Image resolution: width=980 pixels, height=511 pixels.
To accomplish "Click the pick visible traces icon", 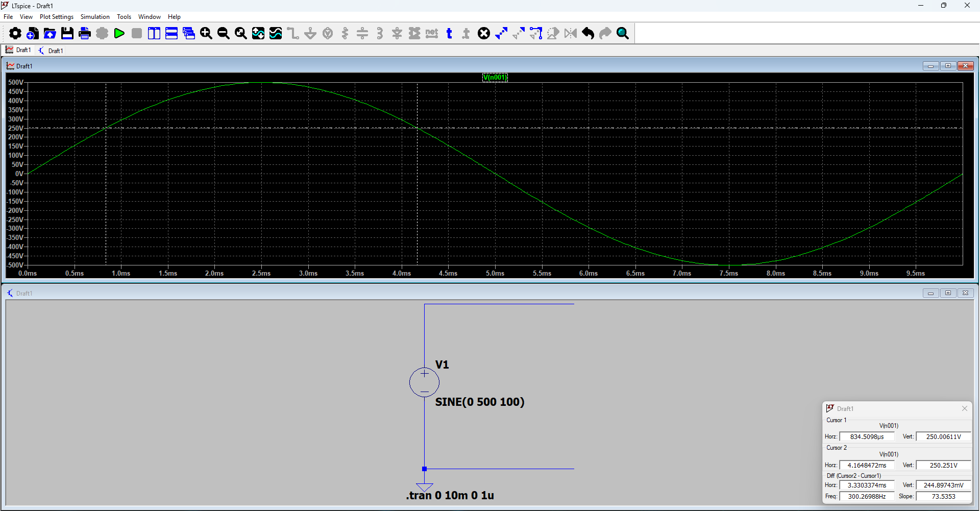I will tap(276, 34).
